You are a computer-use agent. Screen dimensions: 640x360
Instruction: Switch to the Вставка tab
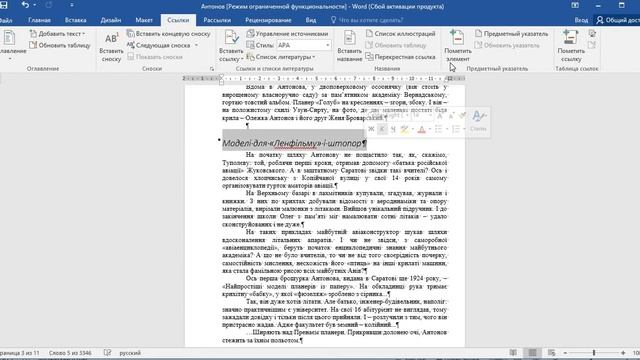point(76,20)
